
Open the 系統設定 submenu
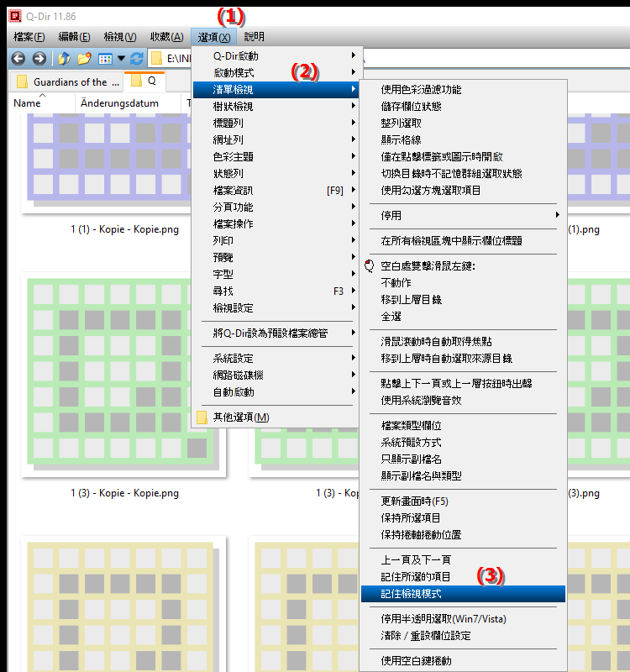coord(276,359)
